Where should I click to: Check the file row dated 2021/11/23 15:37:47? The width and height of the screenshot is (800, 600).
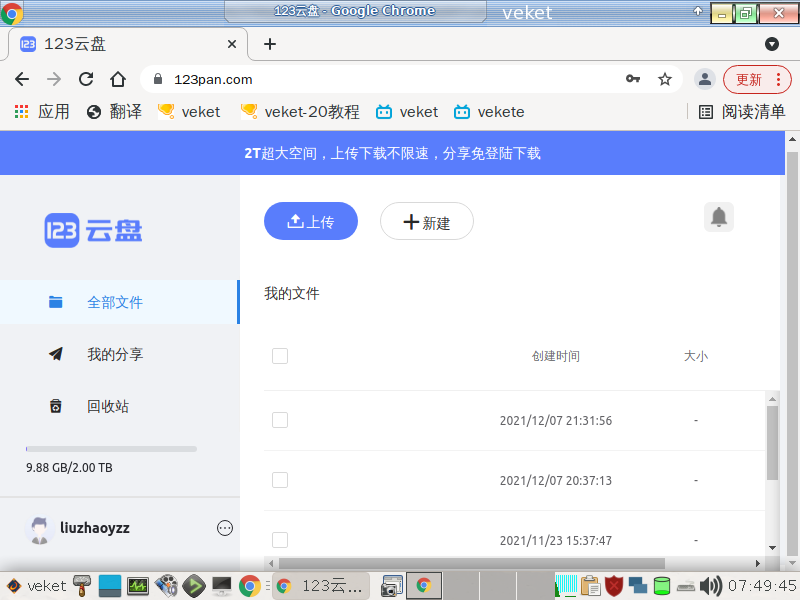click(x=280, y=540)
